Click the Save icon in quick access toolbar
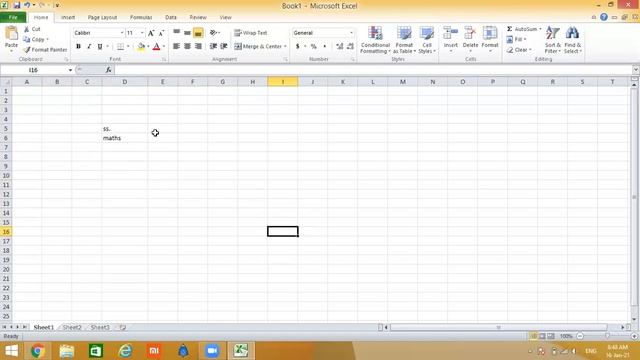Image resolution: width=640 pixels, height=360 pixels. [17, 5]
